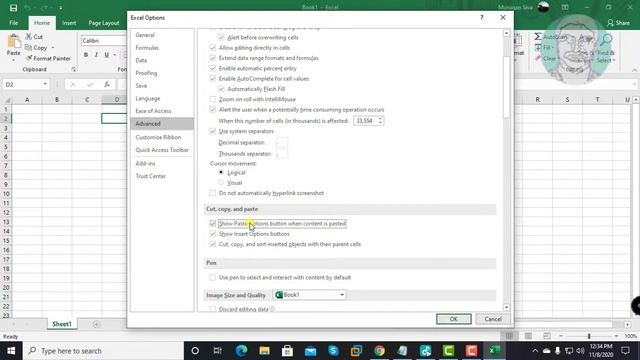
Task: Open Windows Start menu
Action: (x=11, y=351)
